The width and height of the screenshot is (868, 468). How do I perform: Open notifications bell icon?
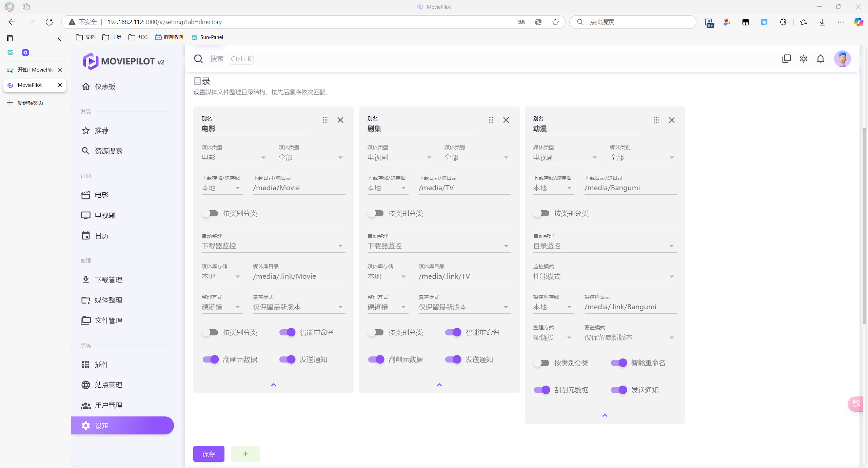(821, 59)
